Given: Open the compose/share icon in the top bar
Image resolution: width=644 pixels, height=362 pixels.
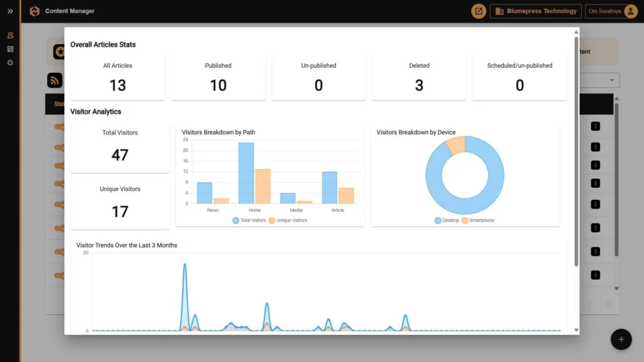Looking at the screenshot, I should tap(478, 11).
